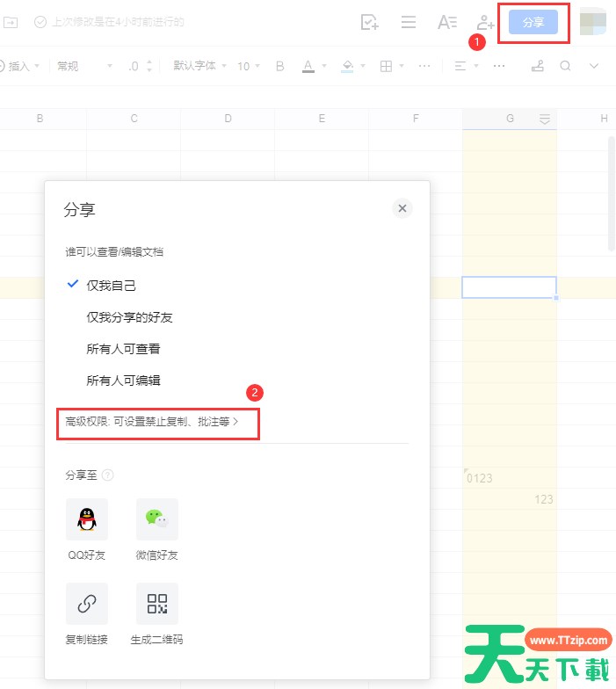Expand the 默认字体 font dropdown
This screenshot has height=689, width=616.
pos(199,66)
